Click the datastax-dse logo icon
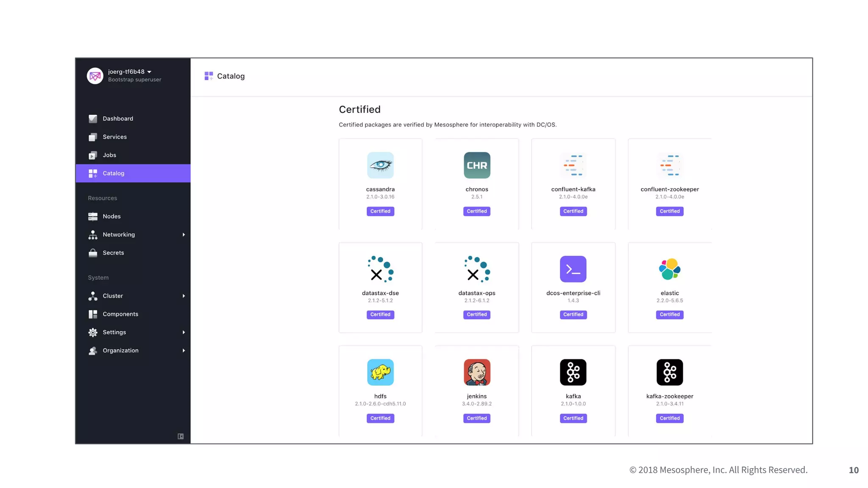The width and height of the screenshot is (868, 488). [x=380, y=269]
